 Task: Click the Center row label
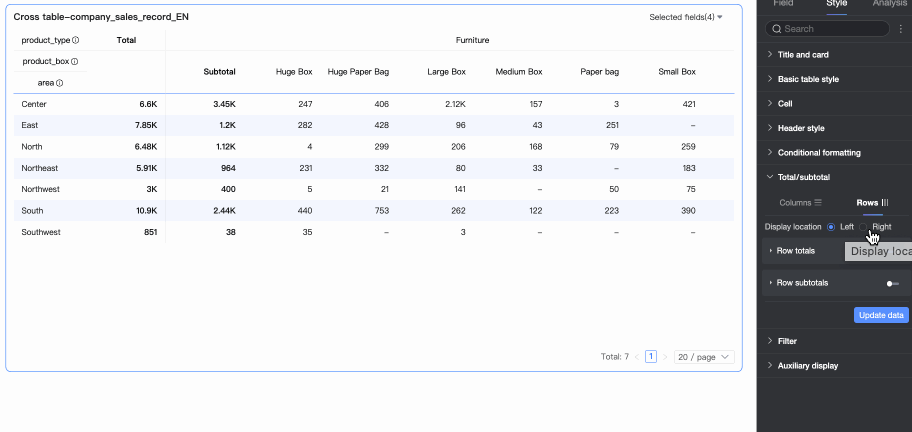[34, 104]
